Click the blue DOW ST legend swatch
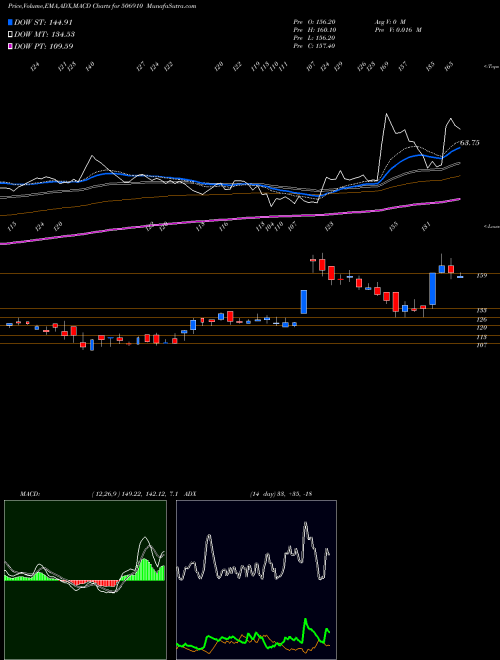 pos(10,23)
